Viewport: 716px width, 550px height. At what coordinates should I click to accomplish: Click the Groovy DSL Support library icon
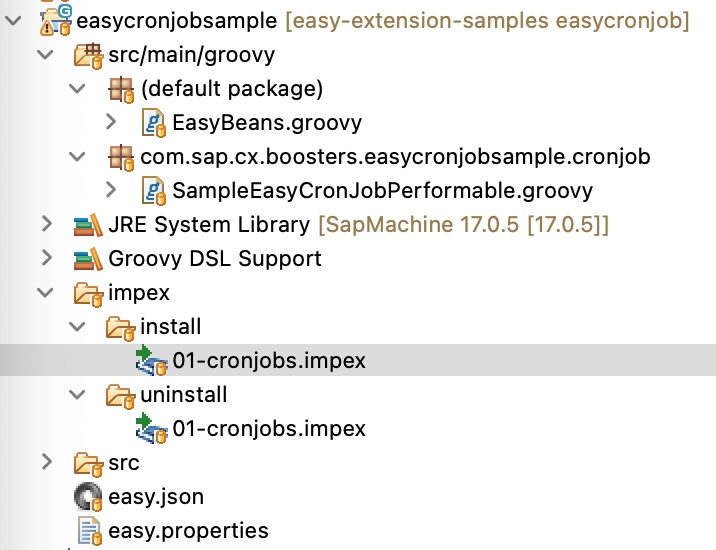89,259
